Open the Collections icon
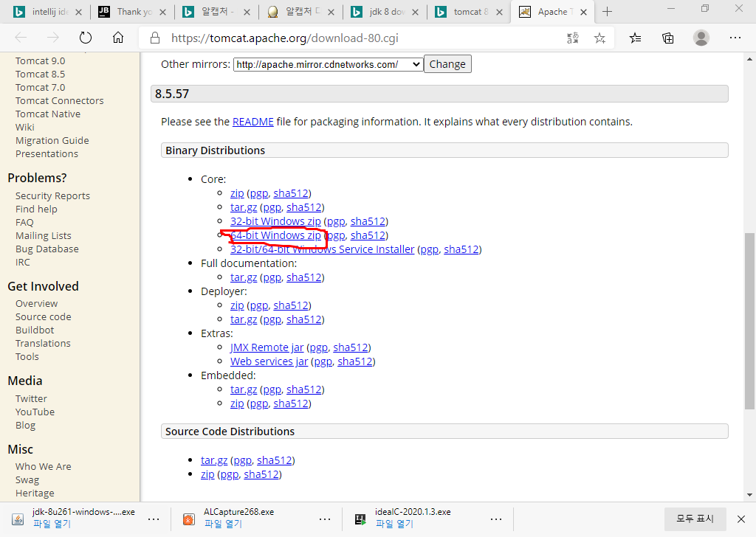The width and height of the screenshot is (756, 537). click(667, 38)
